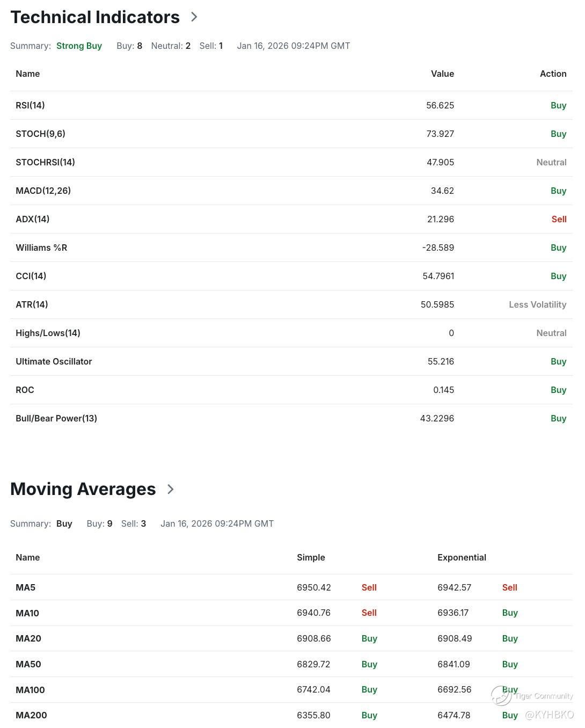This screenshot has width=585, height=728.
Task: Select the Williams %R indicator name
Action: click(41, 247)
